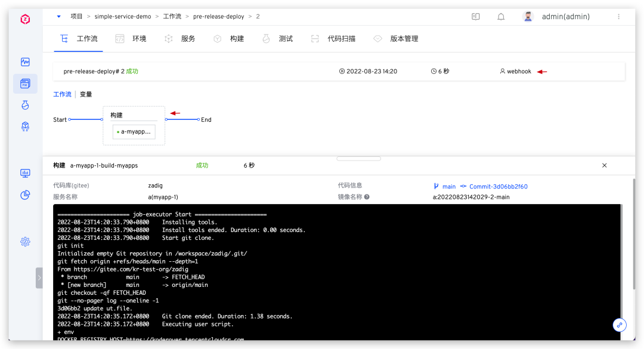The image size is (644, 349).
Task: Click the 'git init' log line
Action: pos(70,245)
